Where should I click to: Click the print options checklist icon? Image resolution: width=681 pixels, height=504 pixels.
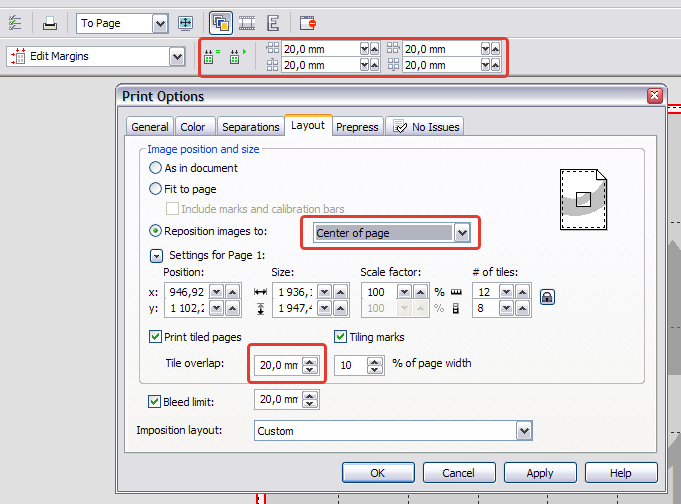click(x=15, y=23)
